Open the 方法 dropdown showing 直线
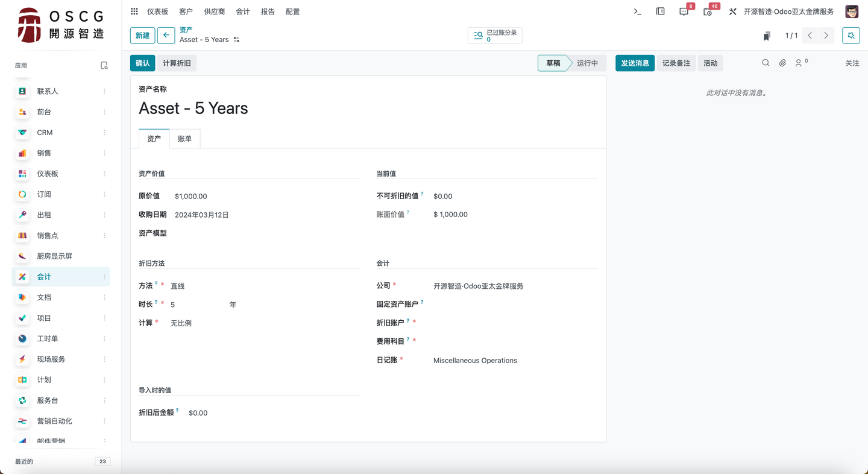This screenshot has height=474, width=868. point(178,285)
